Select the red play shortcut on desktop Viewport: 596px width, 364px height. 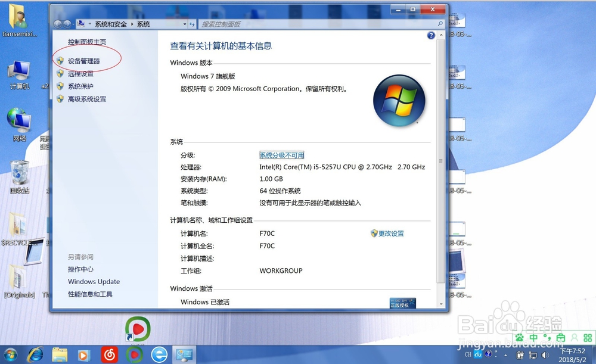(x=138, y=329)
